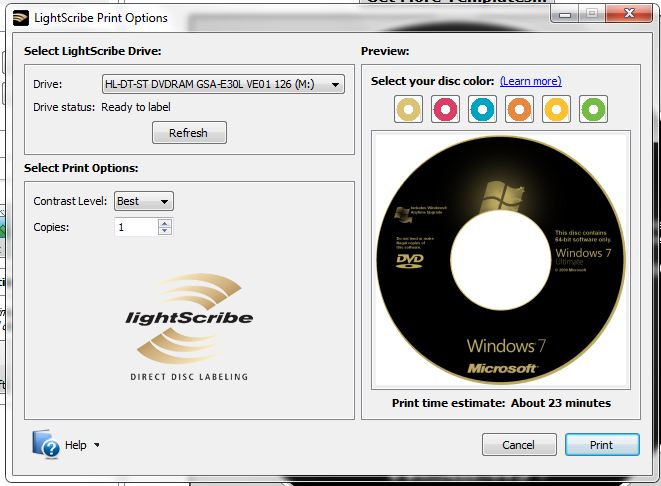Click the Windows 7 disc label preview
The height and width of the screenshot is (486, 661).
coord(501,260)
